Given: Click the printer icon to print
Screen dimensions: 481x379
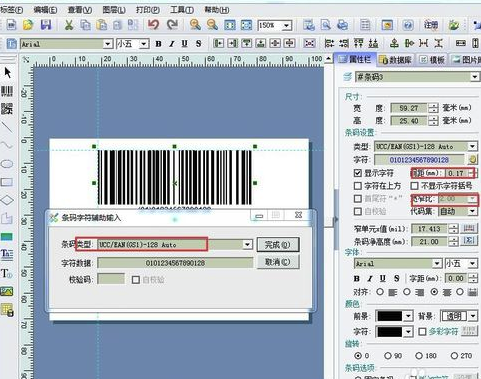Looking at the screenshot, I should 342,25.
